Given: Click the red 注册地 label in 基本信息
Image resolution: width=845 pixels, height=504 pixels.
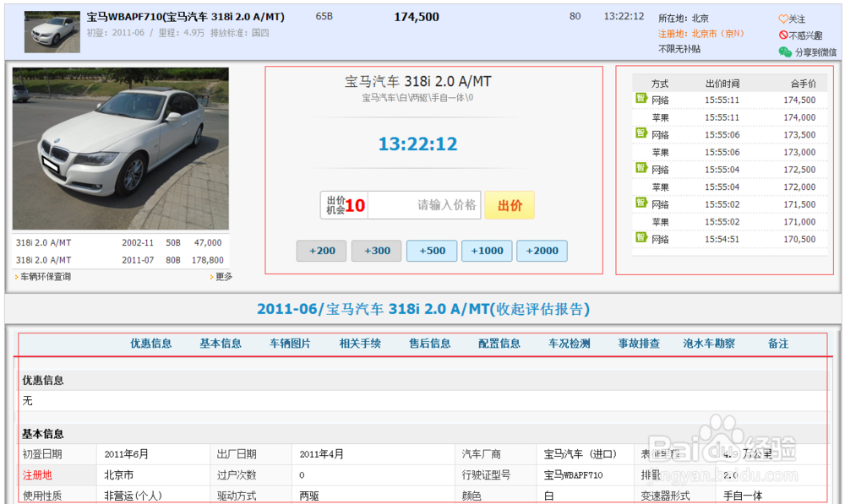Looking at the screenshot, I should tap(37, 475).
